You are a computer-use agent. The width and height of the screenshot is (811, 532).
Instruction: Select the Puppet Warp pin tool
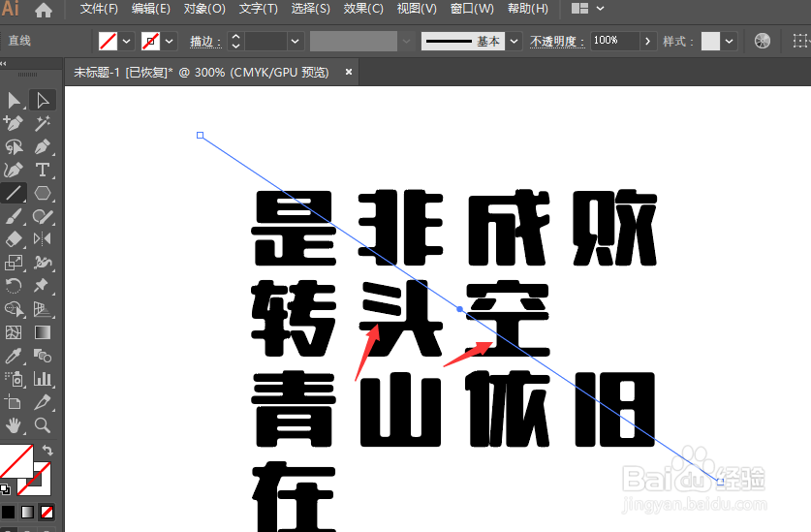click(x=43, y=286)
